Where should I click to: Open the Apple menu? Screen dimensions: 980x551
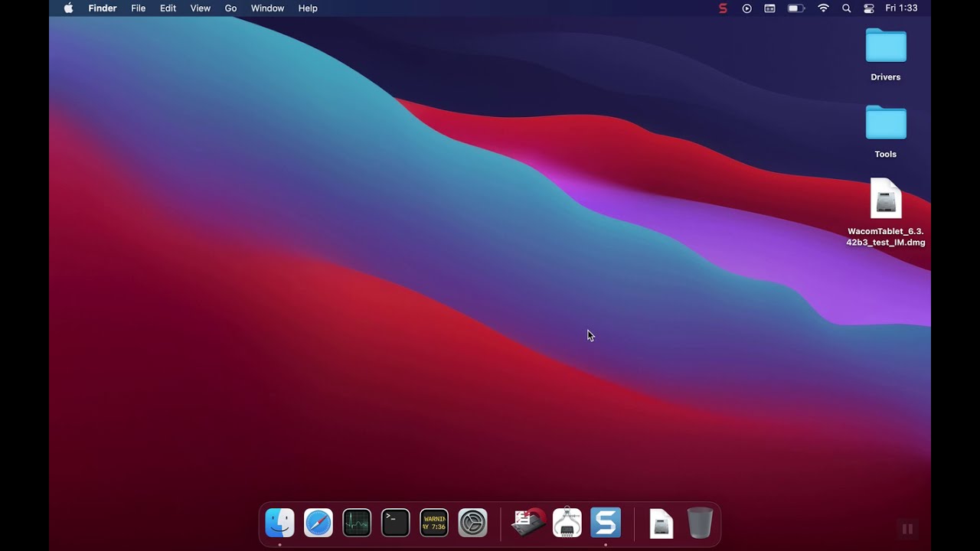coord(68,8)
